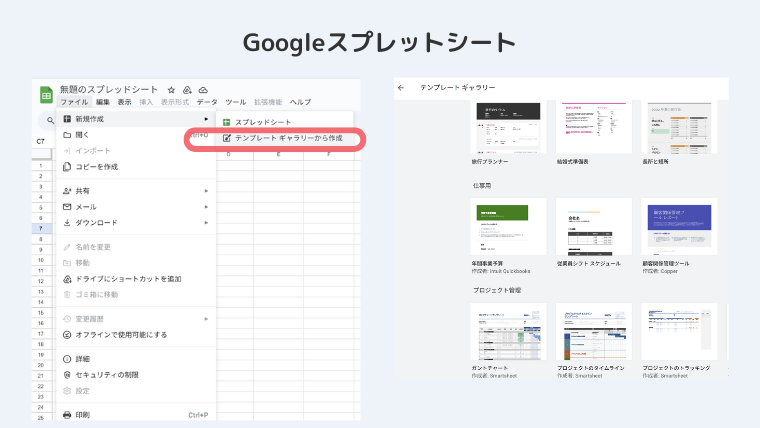Click the green Google Sheets home logo
This screenshot has height=428, width=760.
point(46,95)
